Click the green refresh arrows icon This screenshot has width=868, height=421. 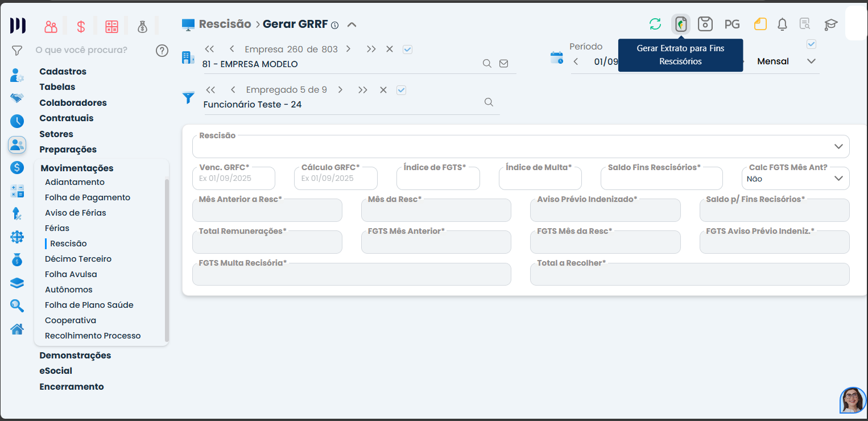click(x=655, y=24)
